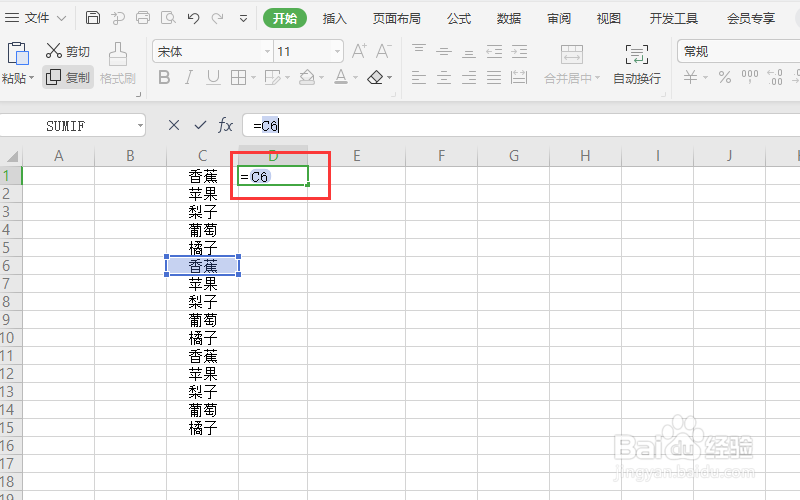The image size is (800, 500).
Task: Switch to the 插入 tab
Action: point(335,18)
